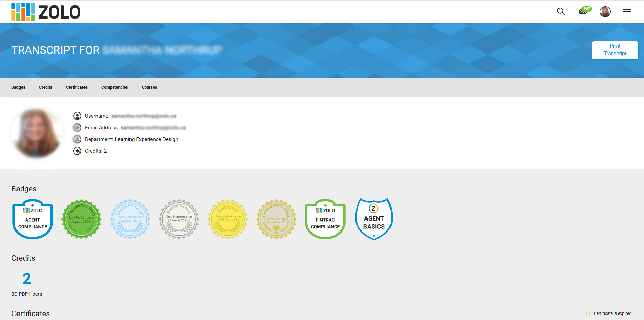Click the Credits graduation cap icon
The width and height of the screenshot is (644, 320).
[77, 151]
